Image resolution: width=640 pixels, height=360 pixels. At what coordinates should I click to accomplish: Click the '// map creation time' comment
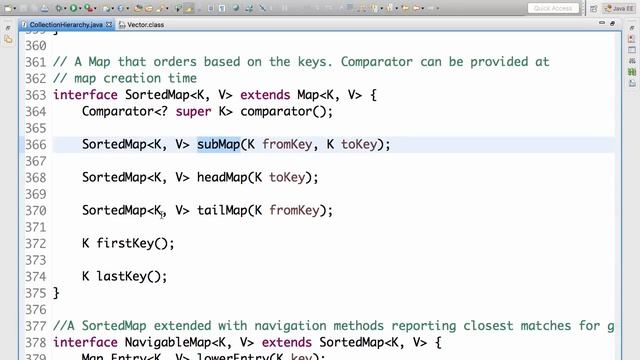(x=125, y=78)
